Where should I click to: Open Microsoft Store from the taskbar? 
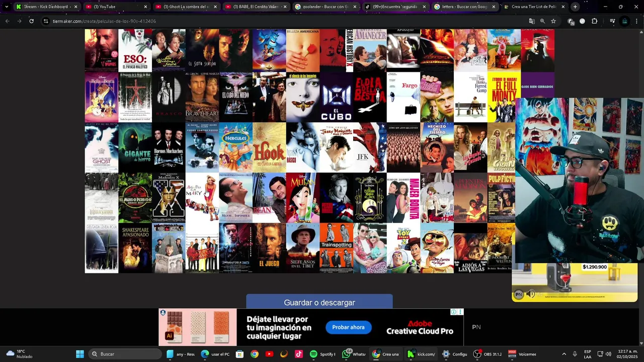[x=239, y=354]
